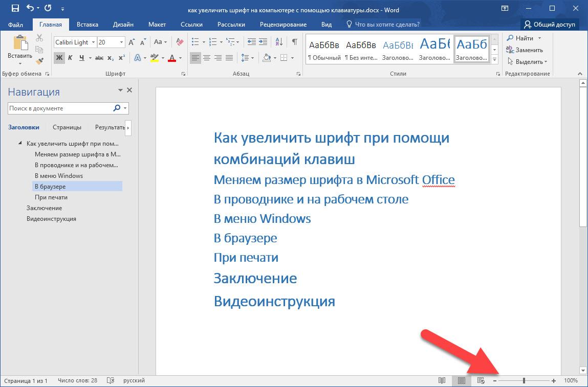
Task: Collapse the top heading in navigation tree
Action: pyautogui.click(x=20, y=144)
